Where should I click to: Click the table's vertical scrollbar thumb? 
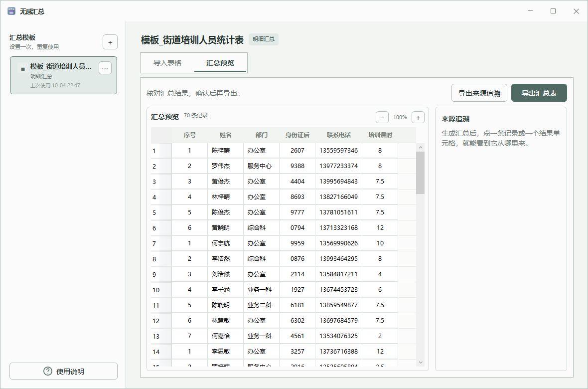click(x=421, y=173)
